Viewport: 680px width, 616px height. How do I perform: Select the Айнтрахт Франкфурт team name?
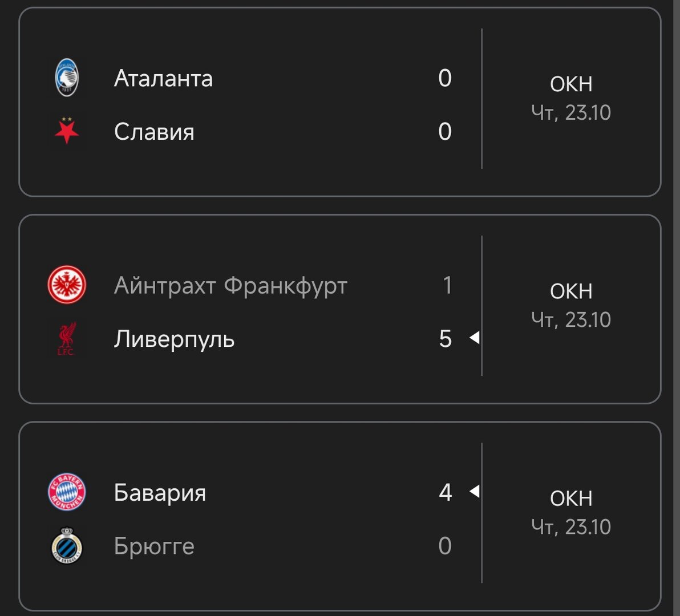[x=230, y=285]
